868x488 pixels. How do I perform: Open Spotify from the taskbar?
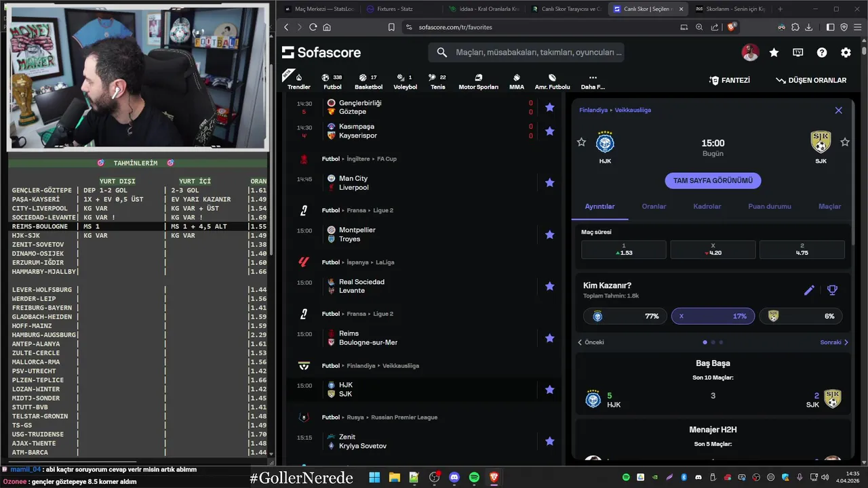[474, 477]
